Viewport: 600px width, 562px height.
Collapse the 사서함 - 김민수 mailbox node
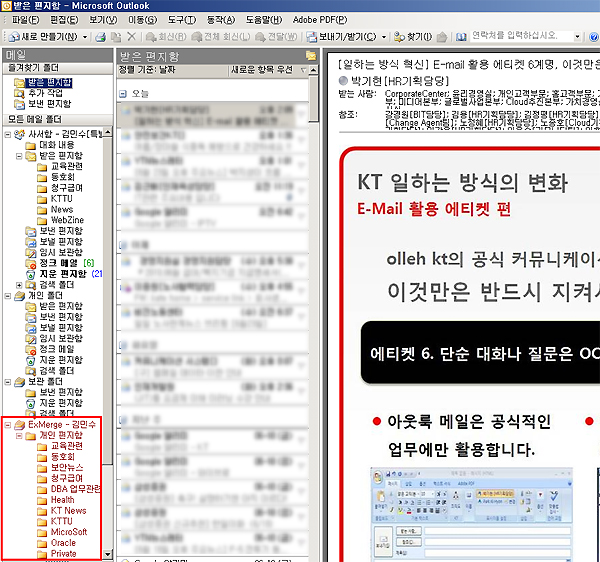[x=8, y=134]
